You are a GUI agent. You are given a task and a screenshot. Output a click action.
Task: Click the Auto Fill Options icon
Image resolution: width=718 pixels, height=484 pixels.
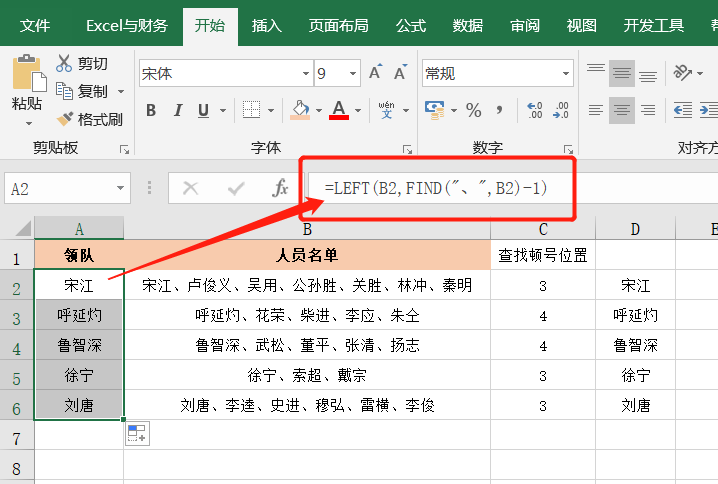coord(137,433)
